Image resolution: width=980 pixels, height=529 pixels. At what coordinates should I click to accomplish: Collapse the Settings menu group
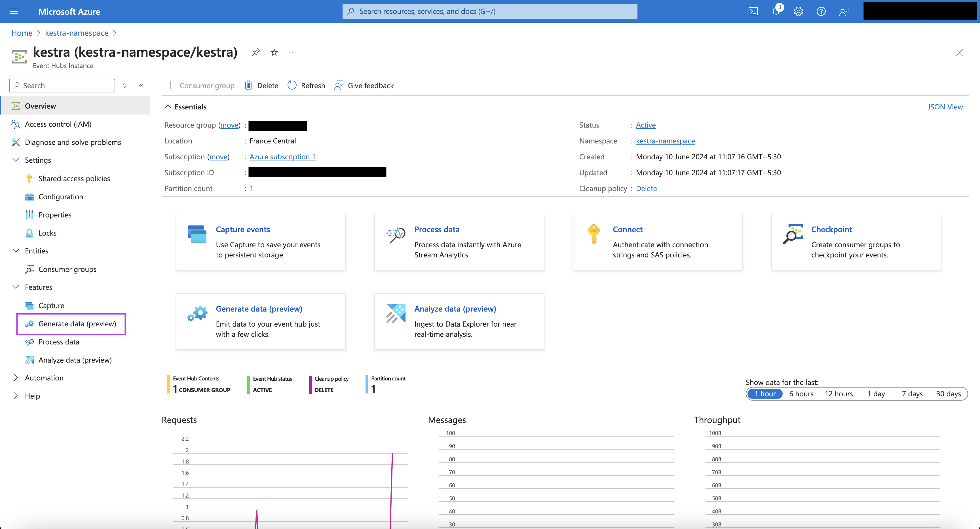point(16,160)
